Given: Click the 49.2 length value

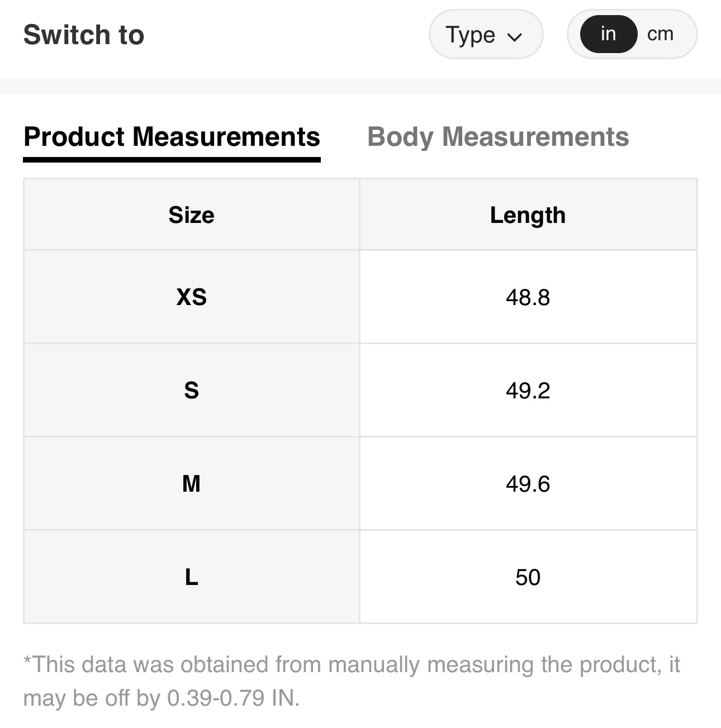Looking at the screenshot, I should 528,391.
